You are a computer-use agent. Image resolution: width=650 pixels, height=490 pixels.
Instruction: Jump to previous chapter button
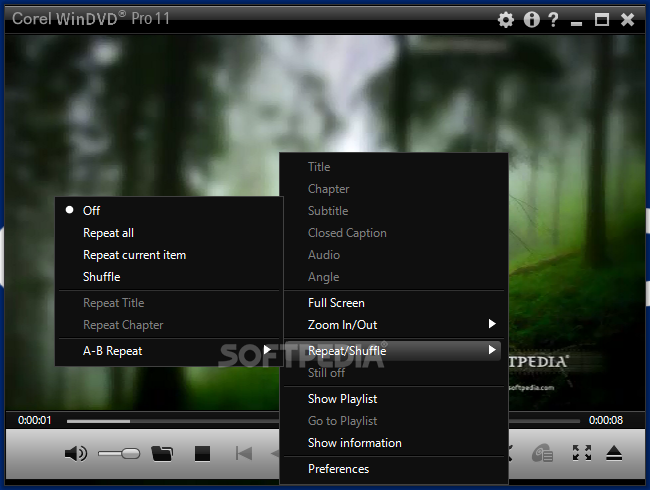(244, 454)
